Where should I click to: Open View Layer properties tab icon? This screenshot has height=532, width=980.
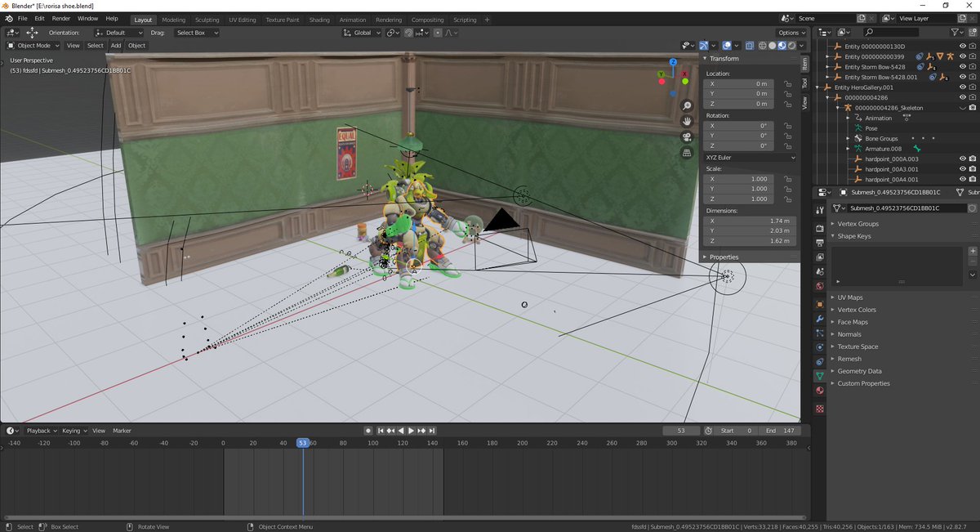point(820,257)
